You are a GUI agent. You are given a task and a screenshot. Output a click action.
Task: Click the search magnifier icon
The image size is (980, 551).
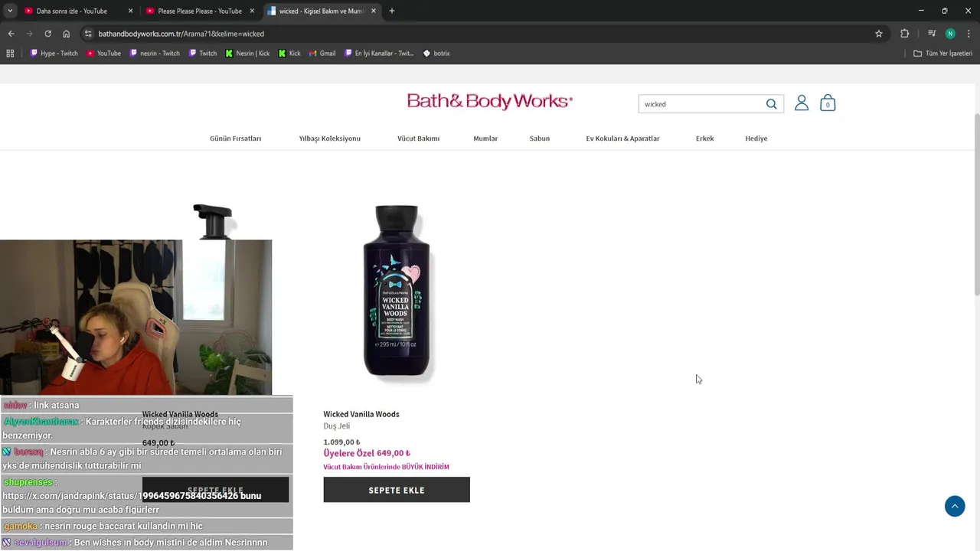(772, 104)
